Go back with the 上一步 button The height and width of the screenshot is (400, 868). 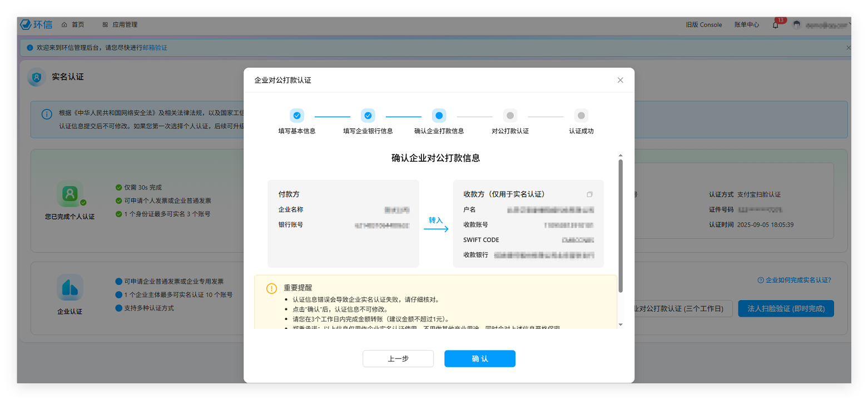pyautogui.click(x=398, y=359)
